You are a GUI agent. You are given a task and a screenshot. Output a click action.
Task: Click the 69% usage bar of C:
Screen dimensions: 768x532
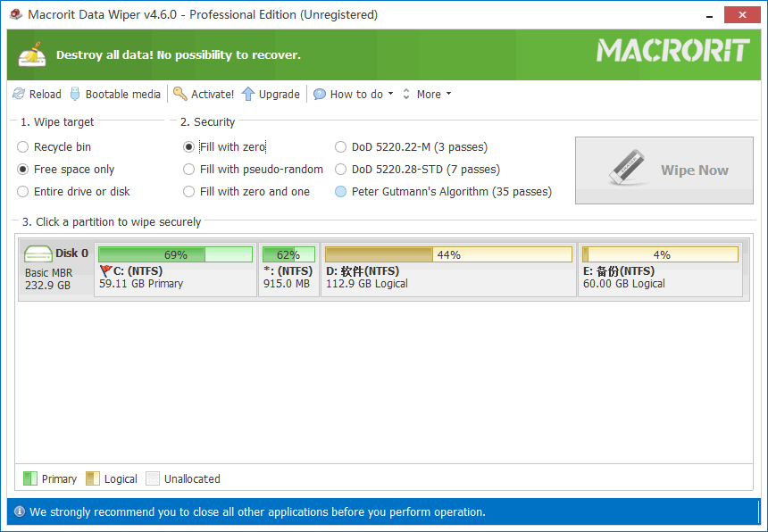point(175,254)
